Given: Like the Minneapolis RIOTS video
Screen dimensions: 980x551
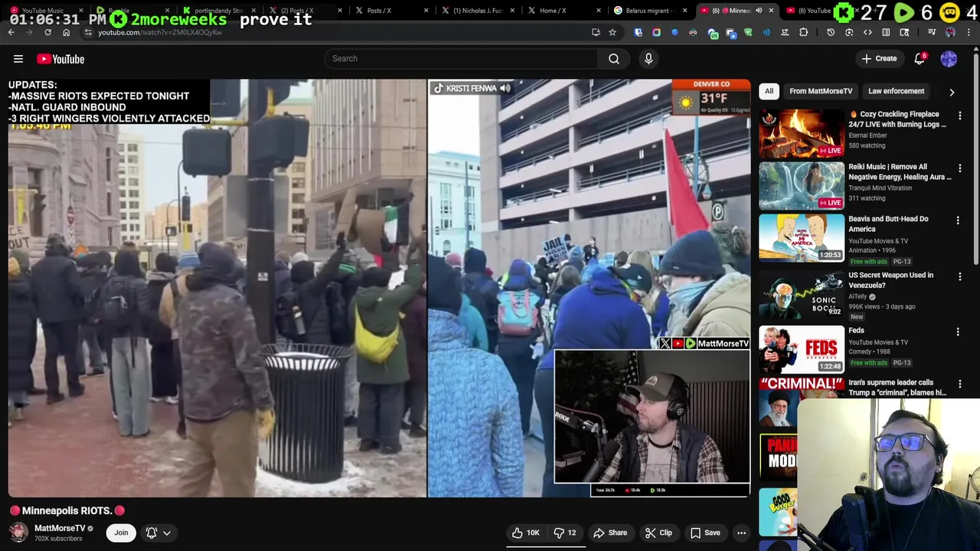Looking at the screenshot, I should click(525, 533).
